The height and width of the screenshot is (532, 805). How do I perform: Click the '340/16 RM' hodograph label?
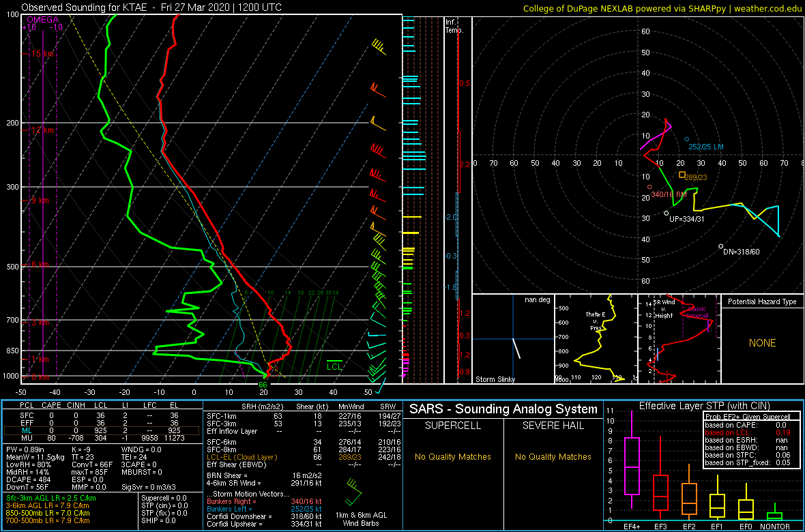[669, 194]
